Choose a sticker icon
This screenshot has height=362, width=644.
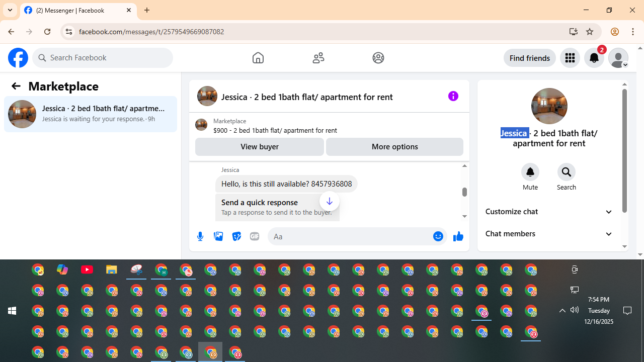coord(236,236)
